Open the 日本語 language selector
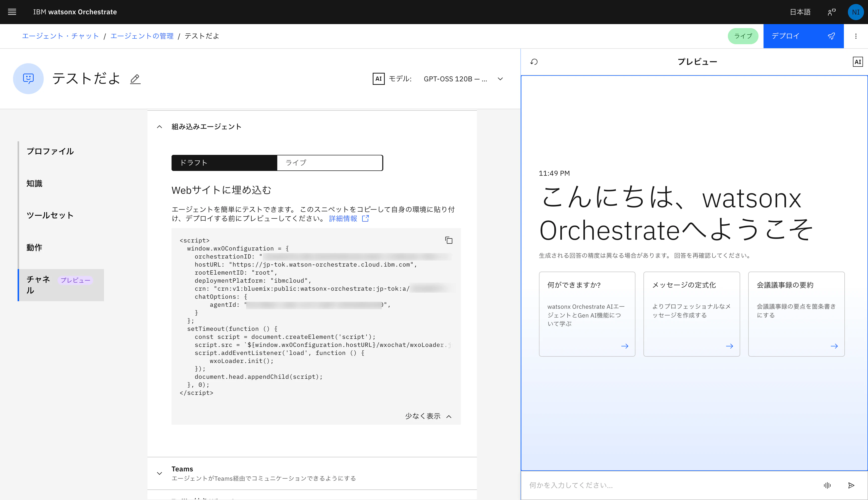Viewport: 868px width, 500px height. tap(800, 12)
